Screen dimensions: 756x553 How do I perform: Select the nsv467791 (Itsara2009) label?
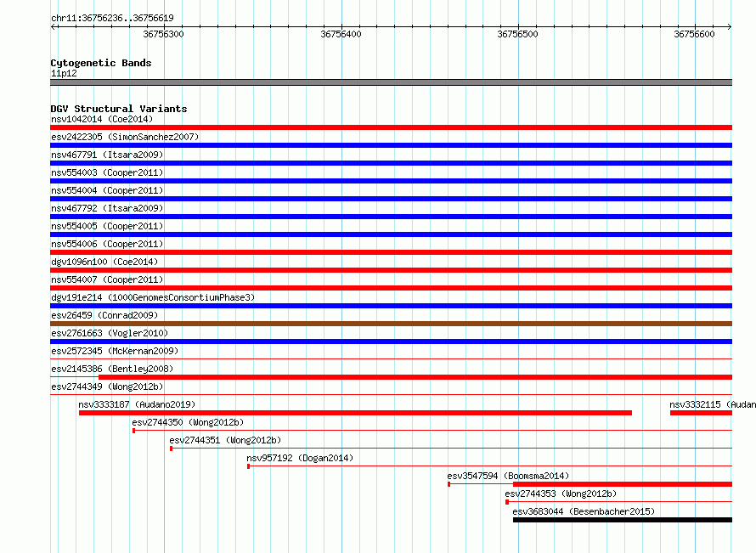point(107,155)
